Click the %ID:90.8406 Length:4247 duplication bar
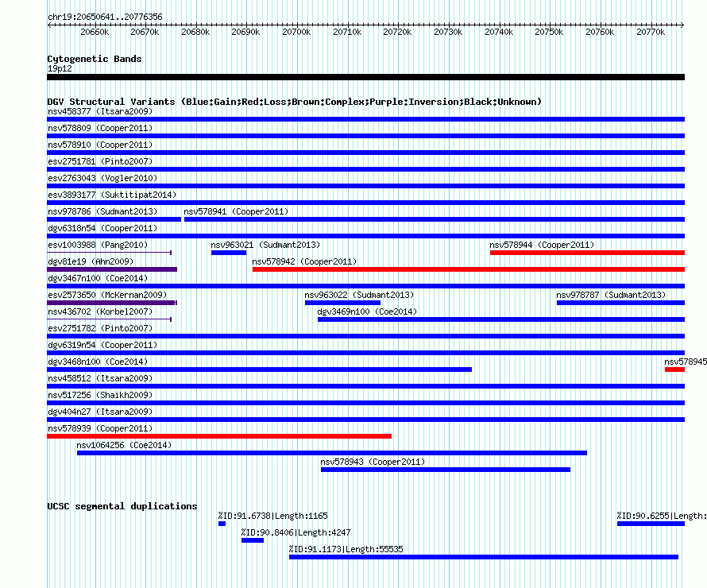The width and height of the screenshot is (707, 588). [x=253, y=540]
